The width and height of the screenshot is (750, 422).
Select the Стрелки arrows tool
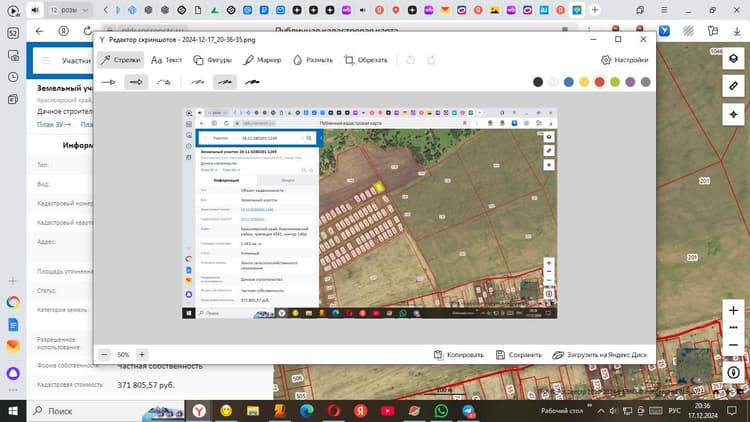point(121,60)
